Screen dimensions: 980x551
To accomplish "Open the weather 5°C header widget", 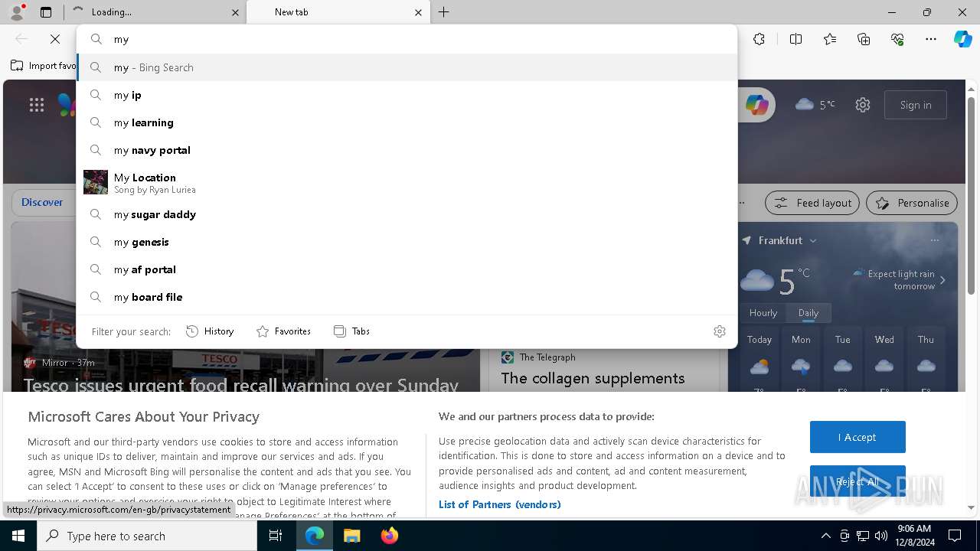I will pos(815,105).
